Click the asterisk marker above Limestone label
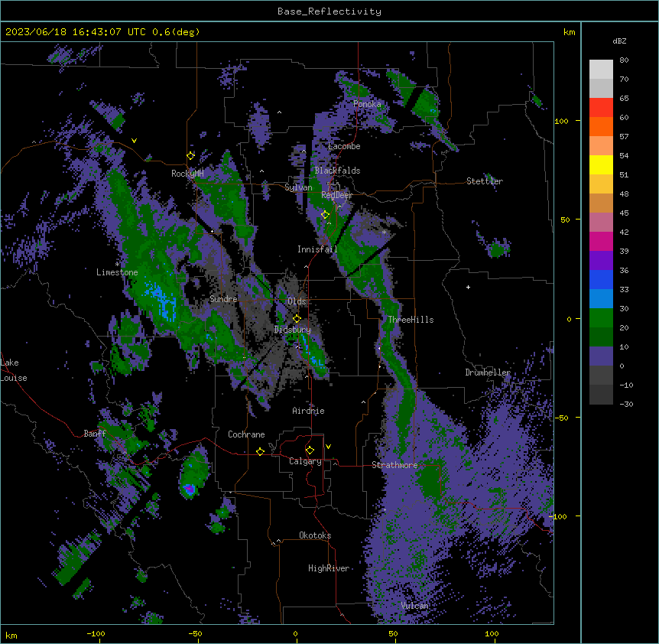The image size is (659, 644). [117, 265]
